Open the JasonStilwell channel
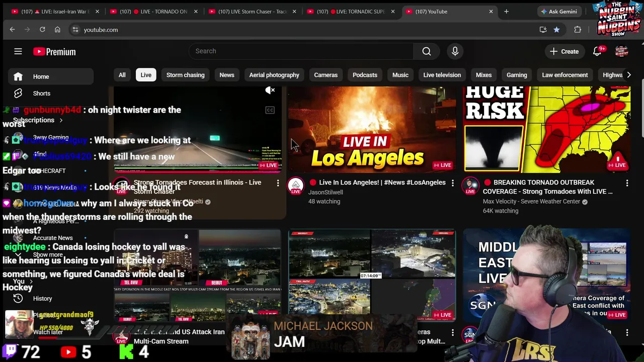644x362 pixels. pyautogui.click(x=326, y=192)
